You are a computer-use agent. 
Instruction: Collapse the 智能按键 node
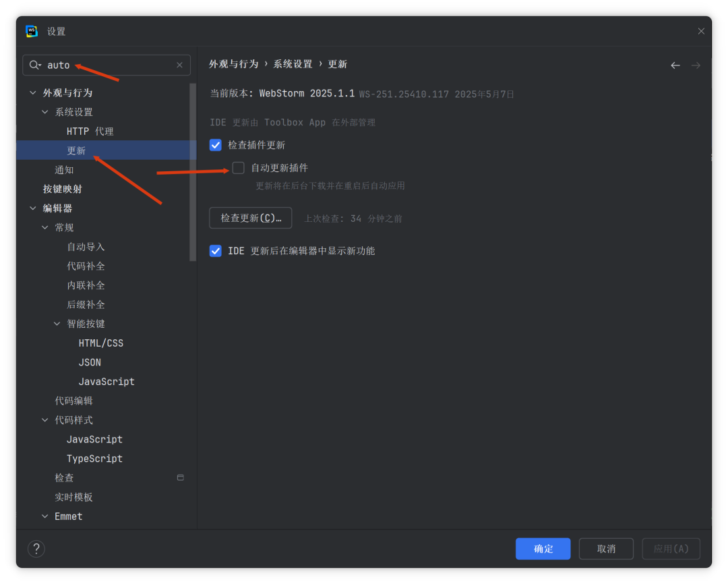click(x=57, y=324)
